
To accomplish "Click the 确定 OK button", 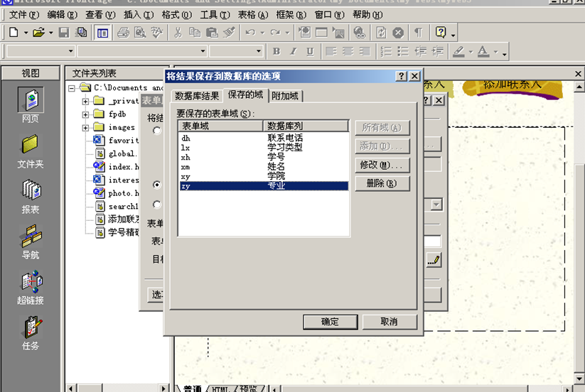I will [x=331, y=322].
